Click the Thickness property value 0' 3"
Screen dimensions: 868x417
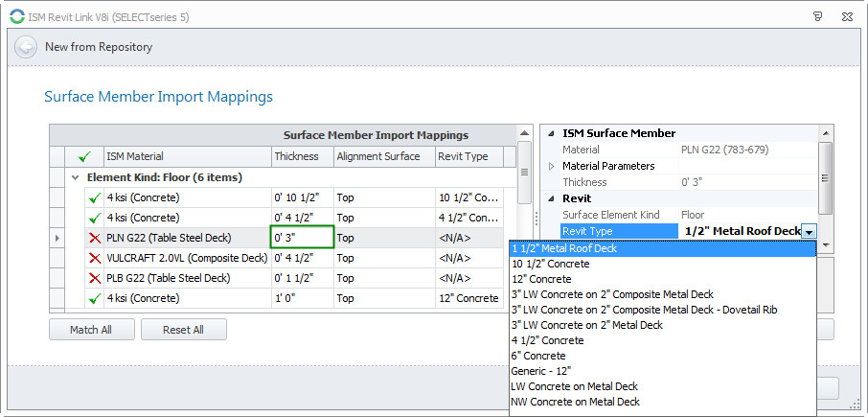[692, 182]
